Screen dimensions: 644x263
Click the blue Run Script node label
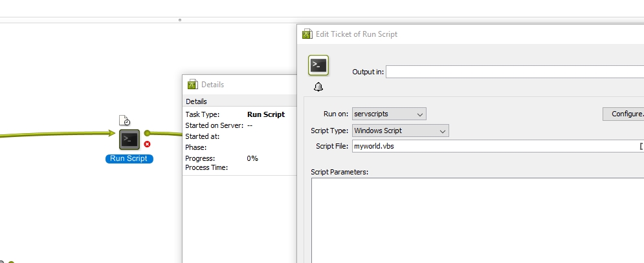pyautogui.click(x=129, y=158)
